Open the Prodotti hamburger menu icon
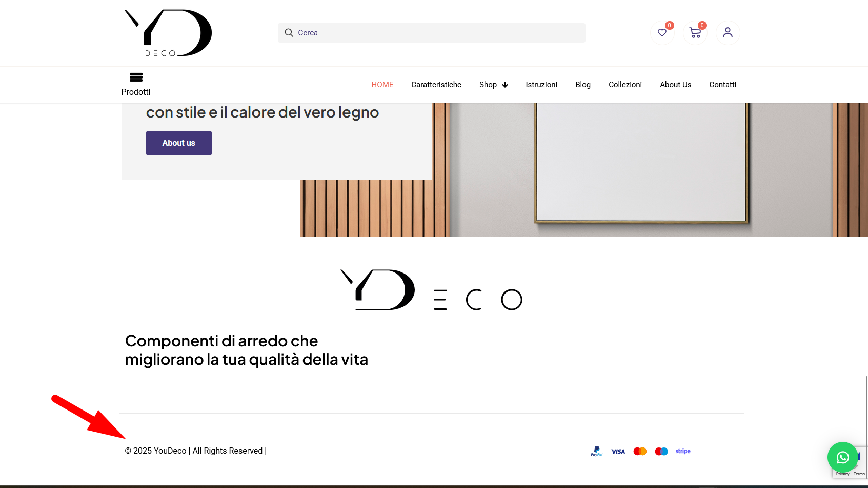The height and width of the screenshot is (488, 868). [x=136, y=77]
